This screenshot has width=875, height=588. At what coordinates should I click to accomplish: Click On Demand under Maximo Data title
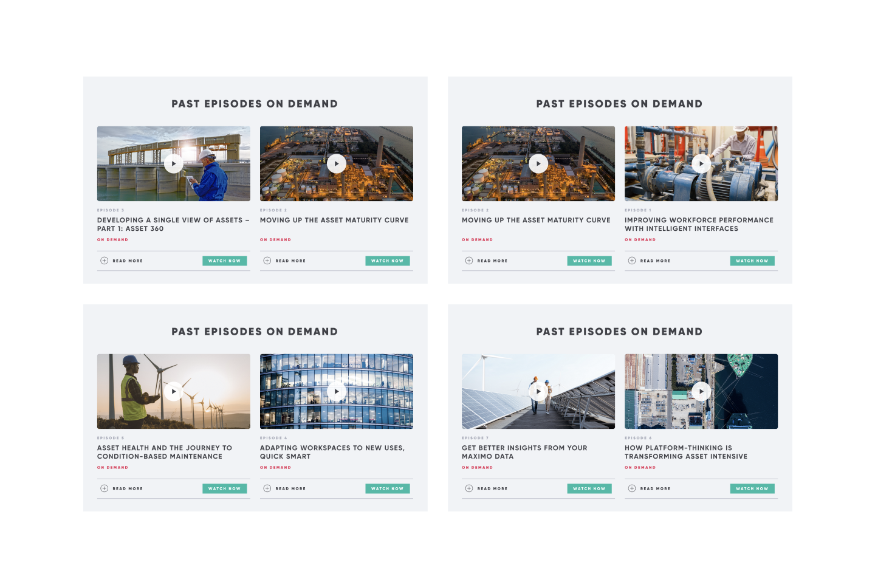[477, 467]
